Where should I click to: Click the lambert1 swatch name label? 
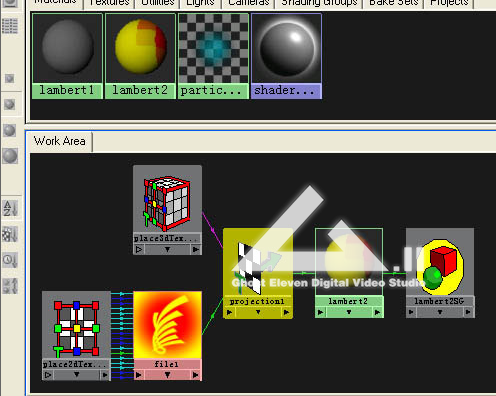click(x=67, y=90)
